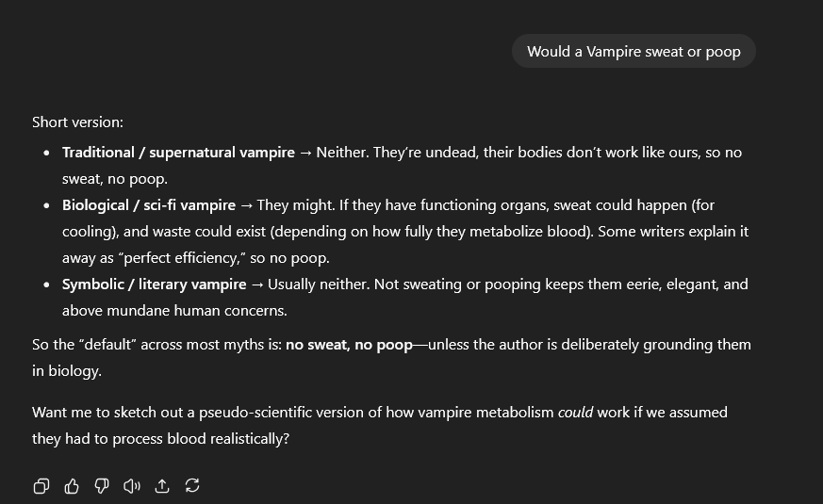The height and width of the screenshot is (504, 823).
Task: Click the 'Biological / sci-fi vampire' bold heading
Action: tap(149, 205)
